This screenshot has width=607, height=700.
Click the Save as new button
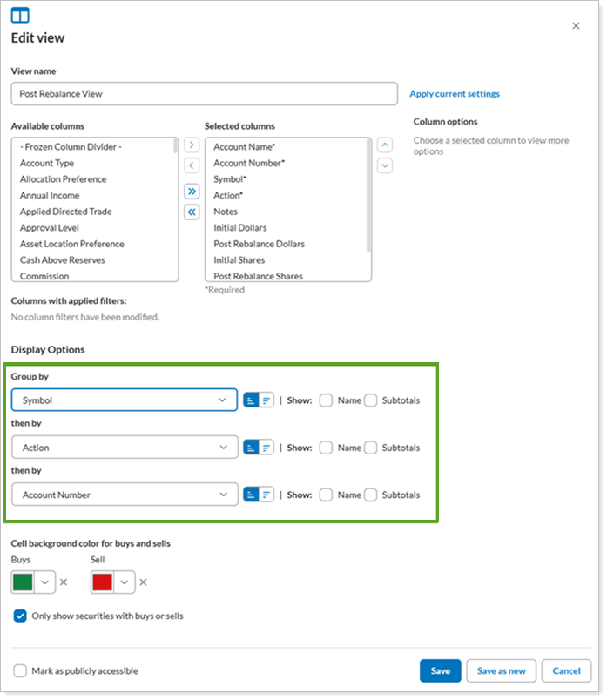[500, 671]
